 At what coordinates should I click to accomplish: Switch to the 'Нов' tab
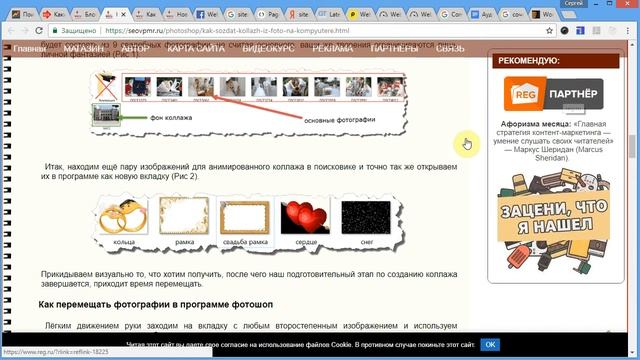[x=177, y=14]
